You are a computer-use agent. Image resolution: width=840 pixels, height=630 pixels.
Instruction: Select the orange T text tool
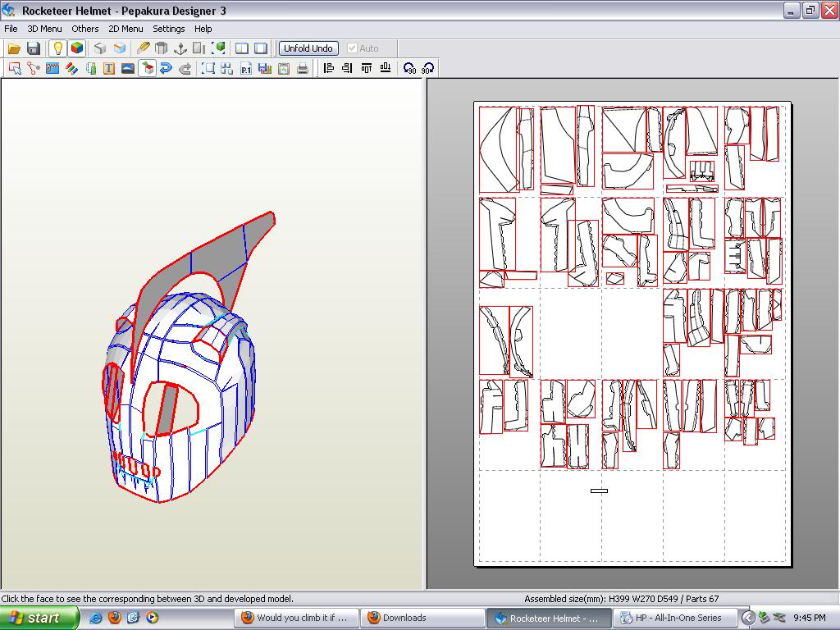tap(109, 69)
